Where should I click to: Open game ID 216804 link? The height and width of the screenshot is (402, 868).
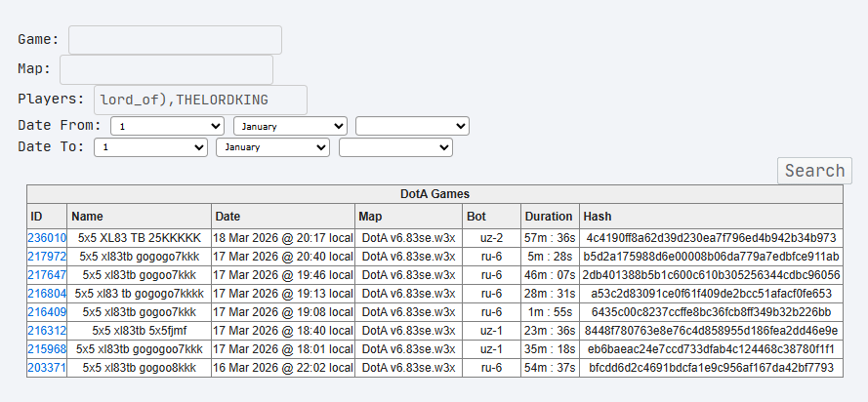(47, 294)
